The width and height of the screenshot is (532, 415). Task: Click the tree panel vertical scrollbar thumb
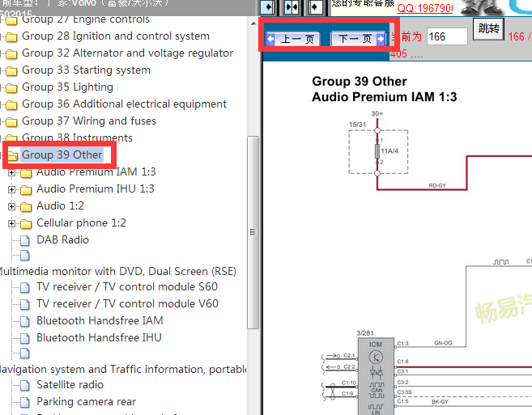pos(253,232)
